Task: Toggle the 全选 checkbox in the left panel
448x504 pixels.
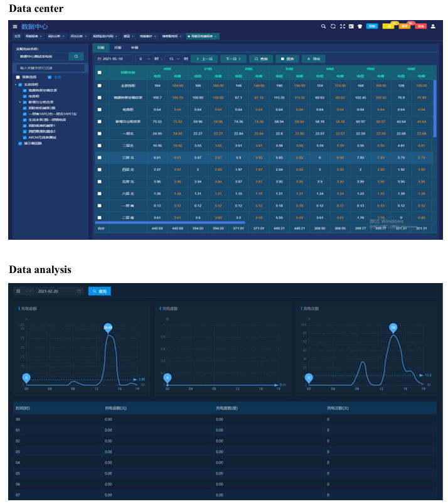Action: click(50, 77)
